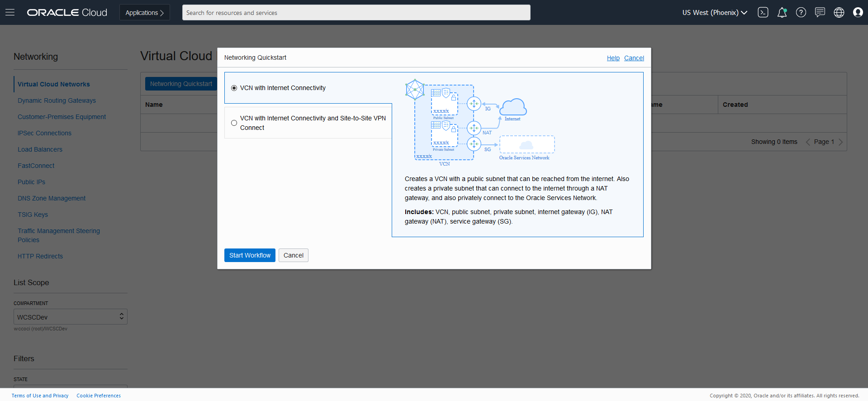This screenshot has width=868, height=401.
Task: Open DNS Zone Management
Action: coord(52,198)
